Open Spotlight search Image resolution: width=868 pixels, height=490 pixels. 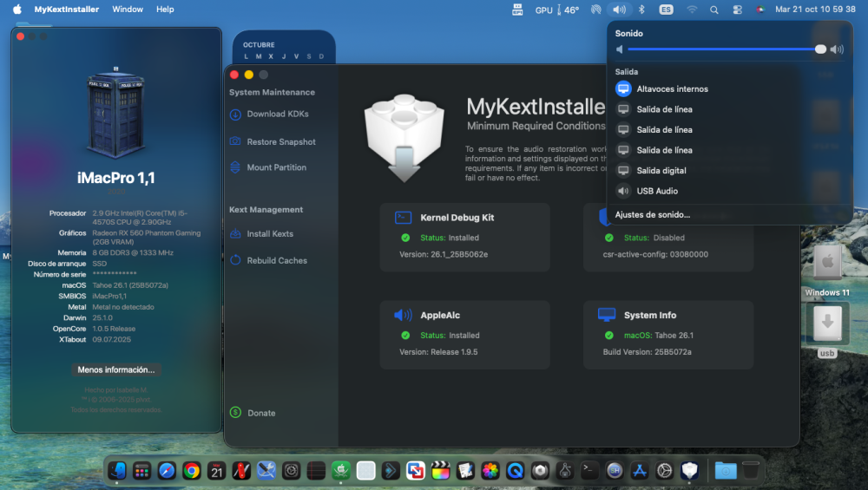[x=714, y=10]
